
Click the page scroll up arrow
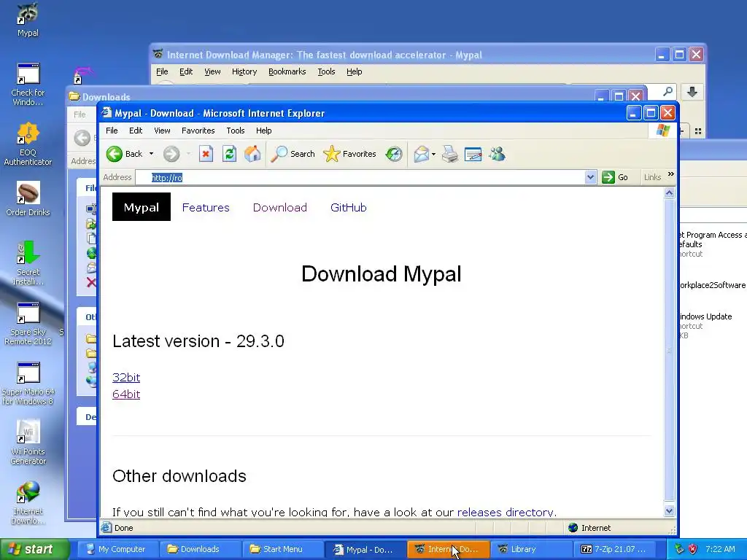click(670, 192)
